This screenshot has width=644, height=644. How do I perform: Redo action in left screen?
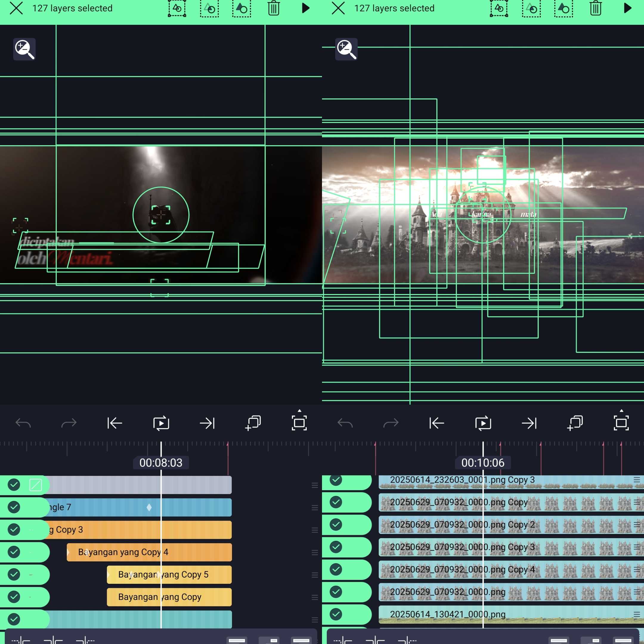69,423
